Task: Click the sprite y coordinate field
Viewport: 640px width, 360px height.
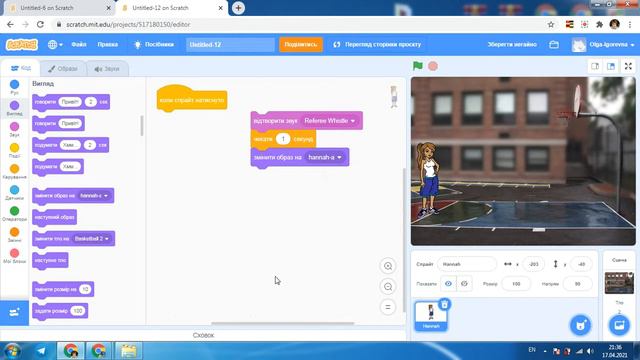Action: click(581, 264)
